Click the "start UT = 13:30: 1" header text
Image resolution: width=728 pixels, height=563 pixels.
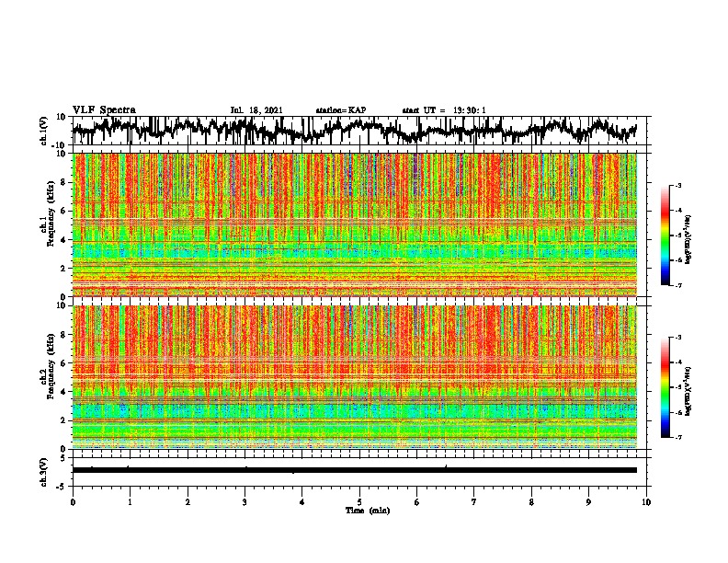pos(444,110)
